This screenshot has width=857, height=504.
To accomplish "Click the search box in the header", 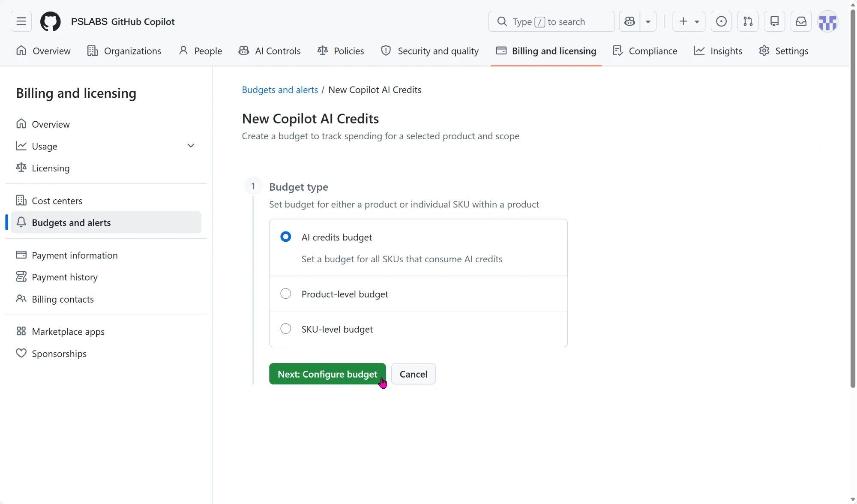I will [x=551, y=21].
